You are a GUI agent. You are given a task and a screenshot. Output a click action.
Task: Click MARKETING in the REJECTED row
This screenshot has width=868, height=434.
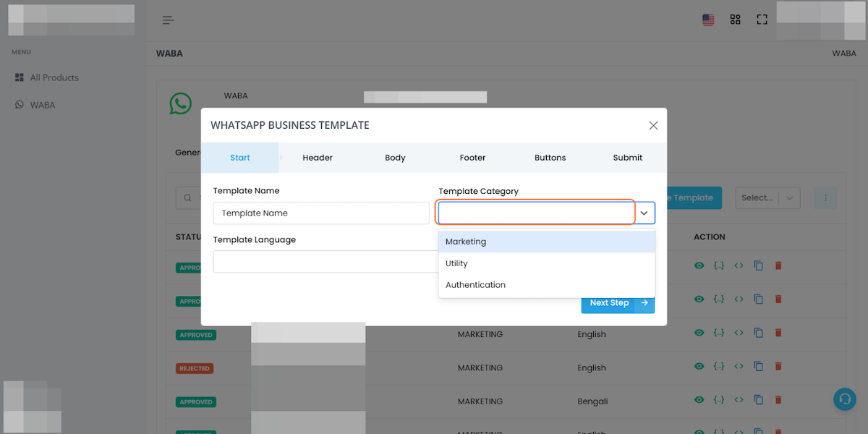click(480, 368)
